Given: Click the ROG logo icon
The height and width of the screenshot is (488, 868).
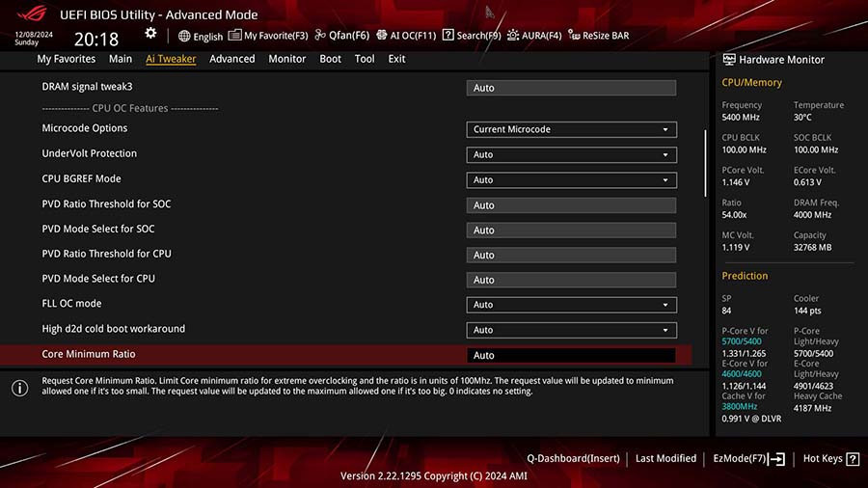Looking at the screenshot, I should [32, 14].
